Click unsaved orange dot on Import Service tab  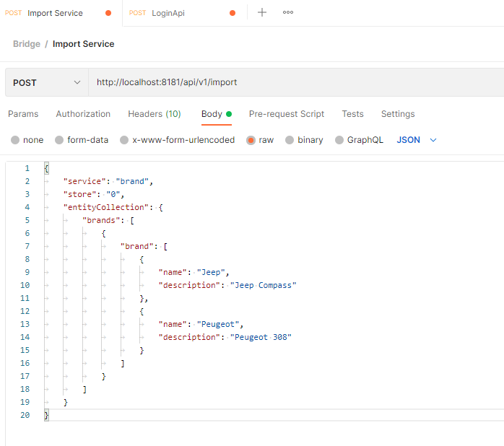pyautogui.click(x=108, y=13)
